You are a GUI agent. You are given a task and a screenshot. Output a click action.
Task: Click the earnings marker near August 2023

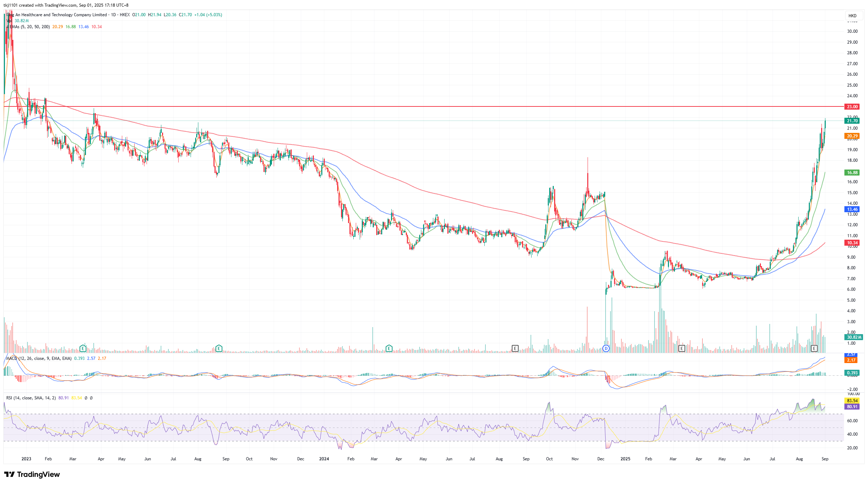pyautogui.click(x=219, y=349)
